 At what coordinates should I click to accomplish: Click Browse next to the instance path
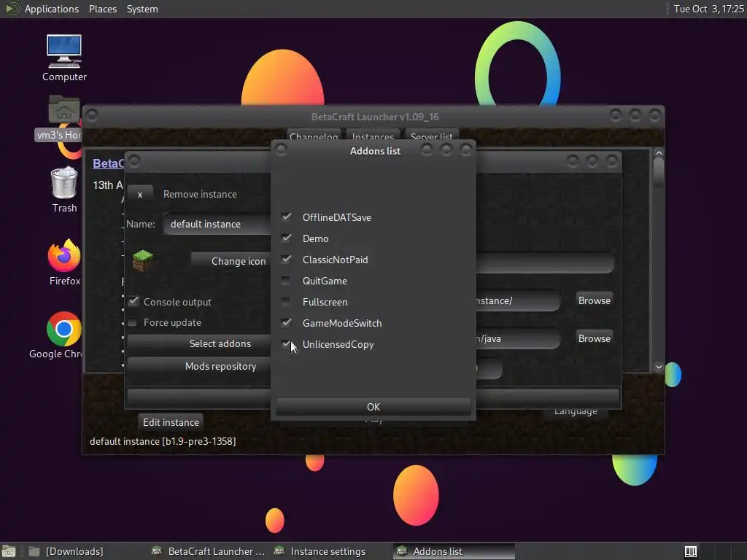(594, 300)
